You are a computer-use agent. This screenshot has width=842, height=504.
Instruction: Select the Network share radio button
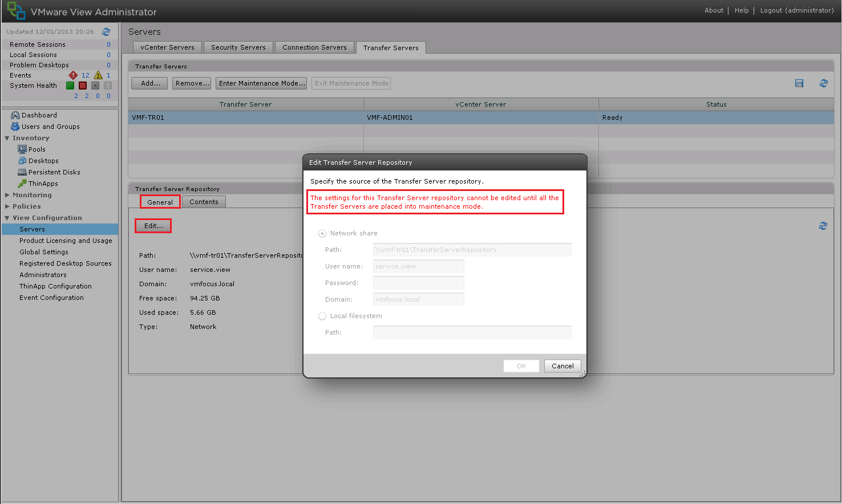322,233
